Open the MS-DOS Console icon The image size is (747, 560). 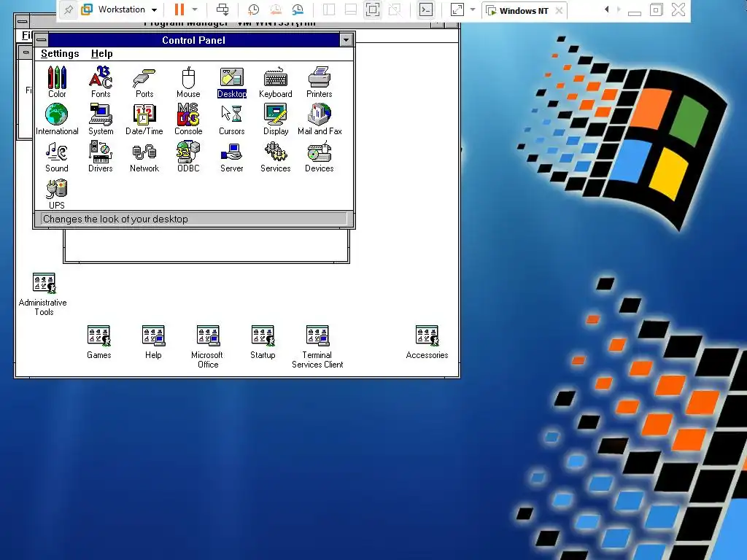188,119
